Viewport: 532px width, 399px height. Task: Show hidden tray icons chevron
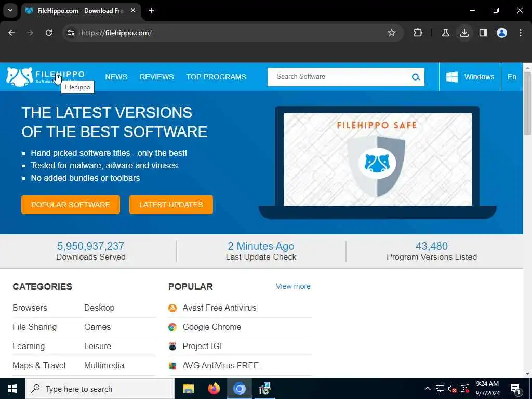tap(428, 389)
